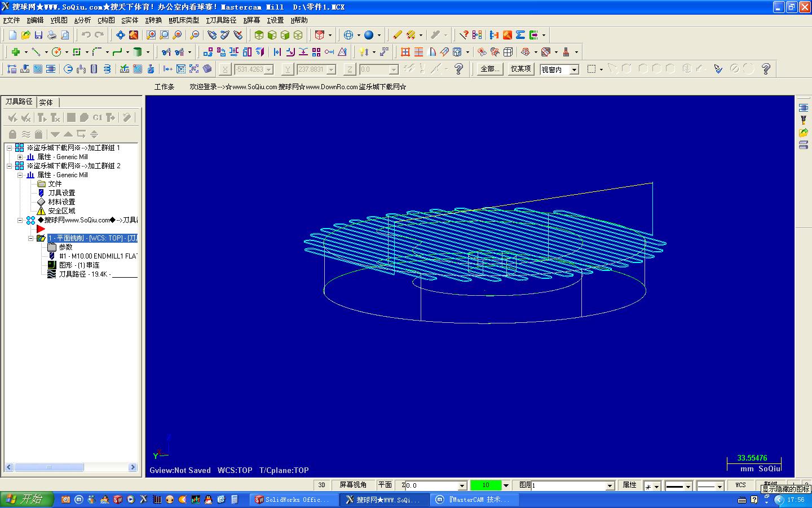The height and width of the screenshot is (508, 812).
Task: Select the 参数 tree item
Action: pyautogui.click(x=65, y=247)
